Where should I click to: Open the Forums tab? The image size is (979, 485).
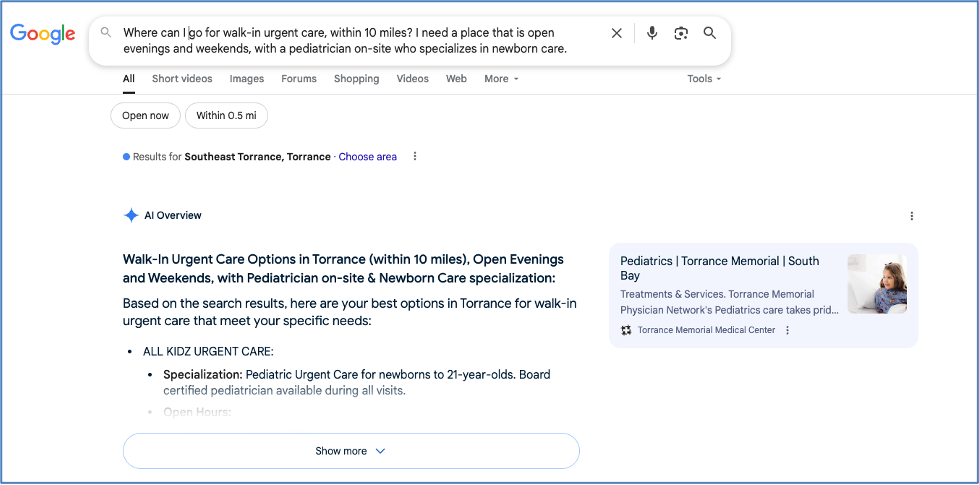coord(298,79)
